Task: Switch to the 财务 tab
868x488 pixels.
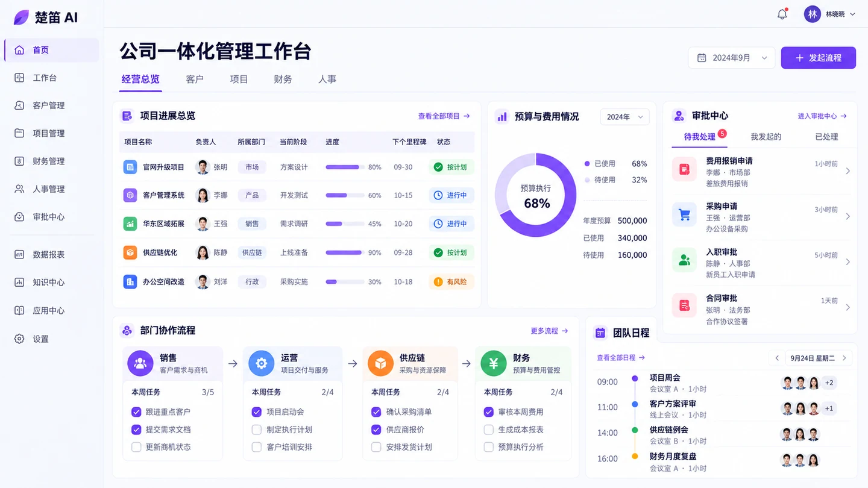Action: coord(283,79)
